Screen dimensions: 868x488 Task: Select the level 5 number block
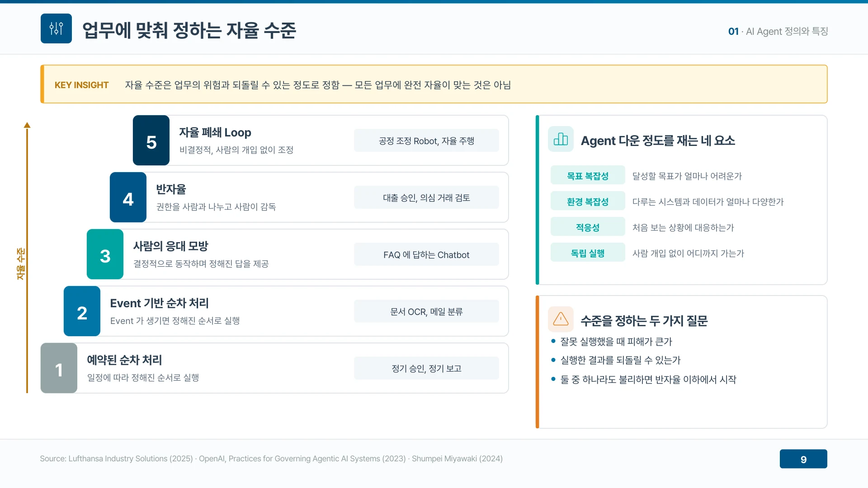(151, 141)
